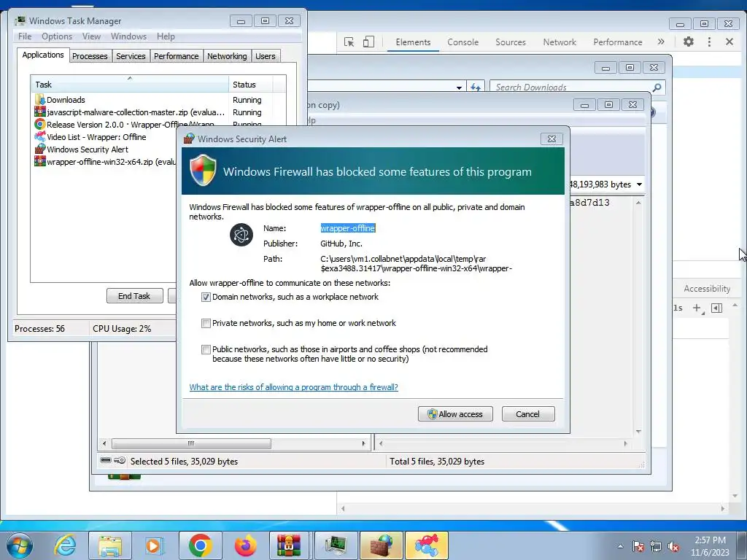Open DevTools three-dot menu
The height and width of the screenshot is (560, 747).
pos(709,42)
